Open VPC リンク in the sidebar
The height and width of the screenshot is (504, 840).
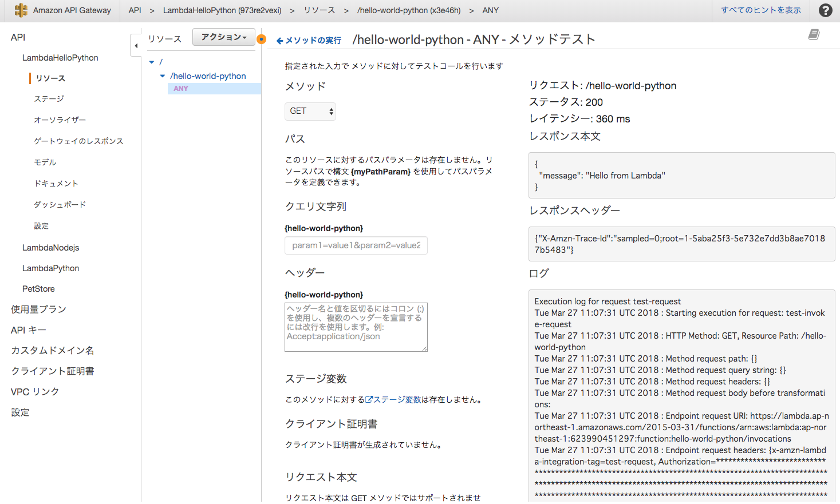(35, 392)
